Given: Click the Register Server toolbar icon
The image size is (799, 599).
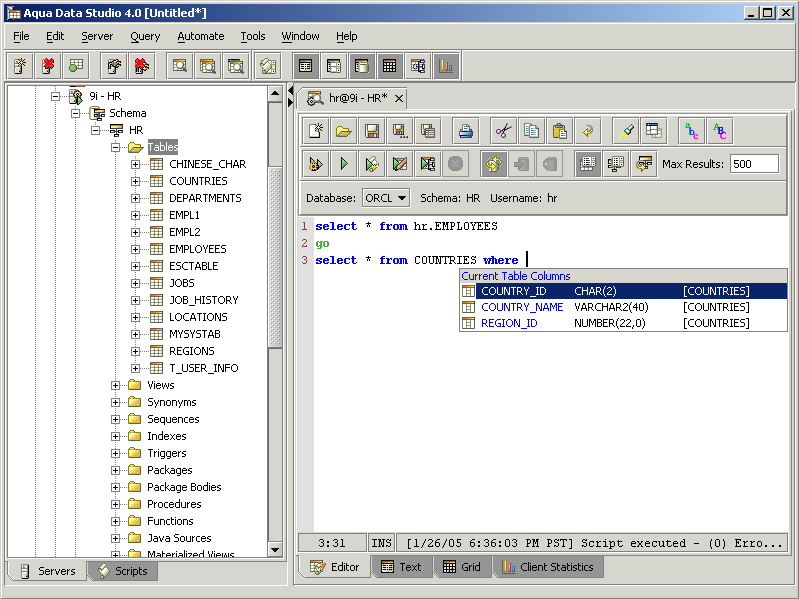Looking at the screenshot, I should point(20,66).
